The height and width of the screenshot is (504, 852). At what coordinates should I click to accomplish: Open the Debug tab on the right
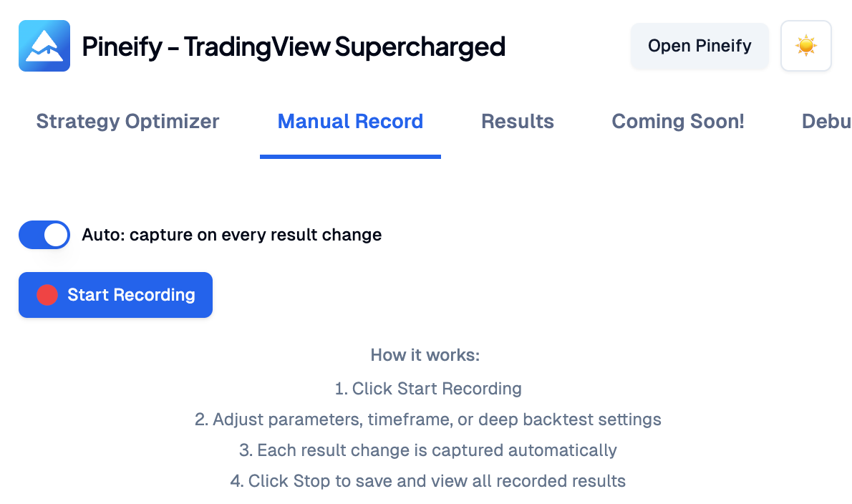coord(827,121)
